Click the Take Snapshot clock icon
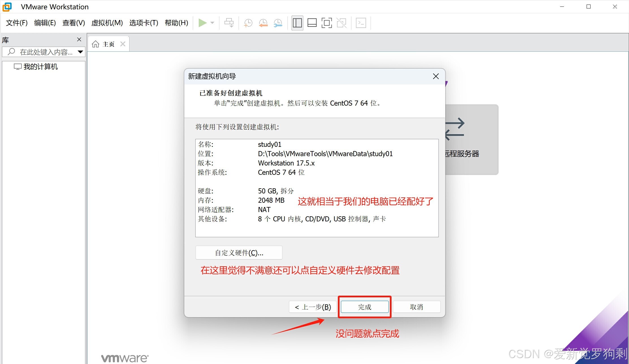The width and height of the screenshot is (629, 364). click(x=248, y=23)
